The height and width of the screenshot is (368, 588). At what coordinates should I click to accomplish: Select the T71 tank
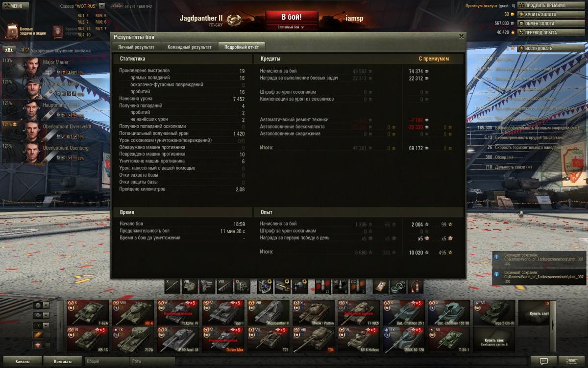tap(268, 340)
